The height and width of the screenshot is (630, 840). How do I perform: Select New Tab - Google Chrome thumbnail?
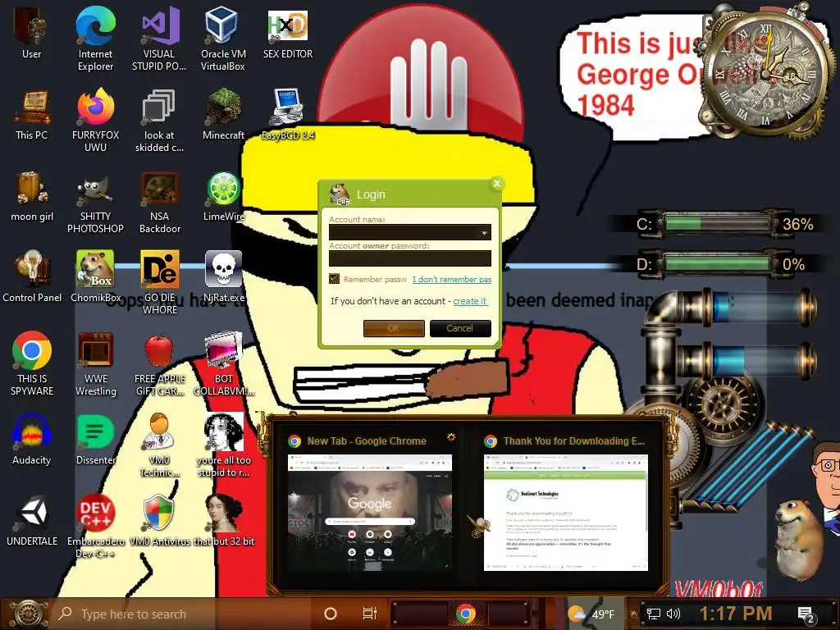tap(370, 503)
